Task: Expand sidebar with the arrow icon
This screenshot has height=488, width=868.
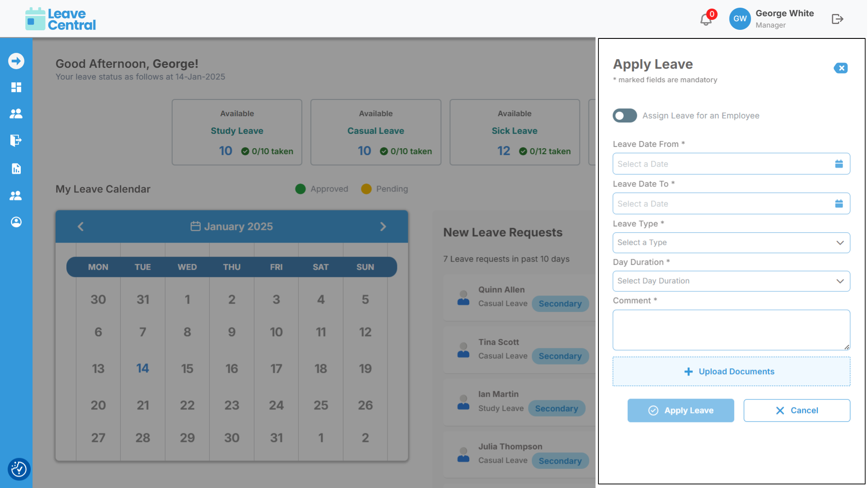Action: pos(16,61)
